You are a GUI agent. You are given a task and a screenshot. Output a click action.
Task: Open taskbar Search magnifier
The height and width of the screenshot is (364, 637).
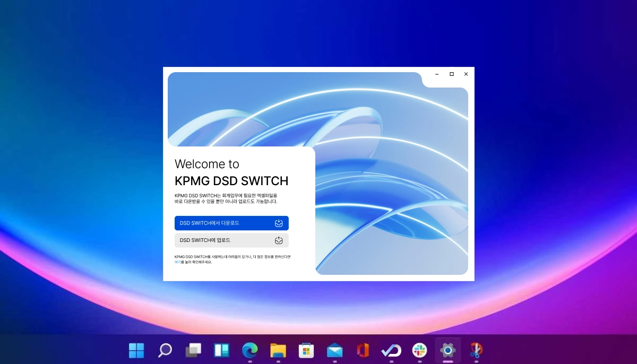click(x=165, y=350)
